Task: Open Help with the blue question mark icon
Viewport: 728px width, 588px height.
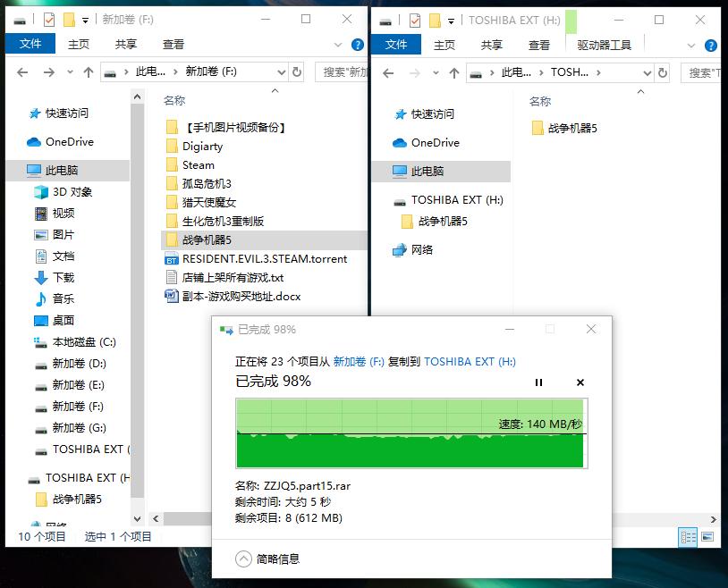Action: click(x=357, y=44)
